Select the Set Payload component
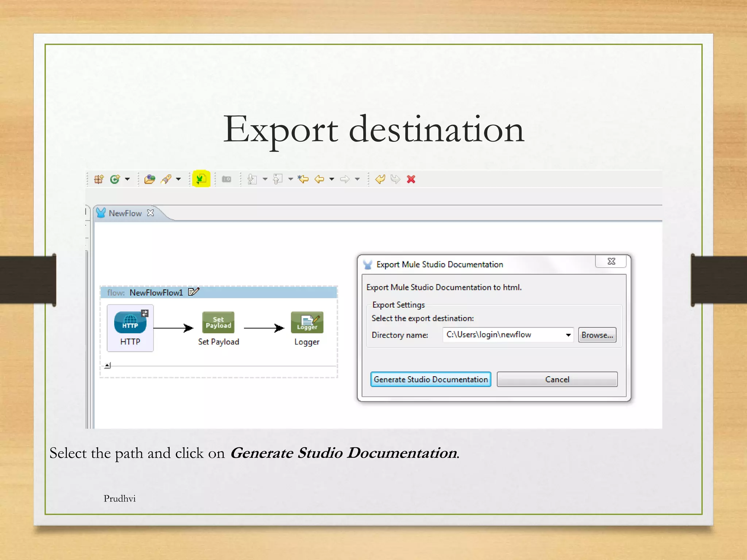The image size is (747, 560). point(218,328)
